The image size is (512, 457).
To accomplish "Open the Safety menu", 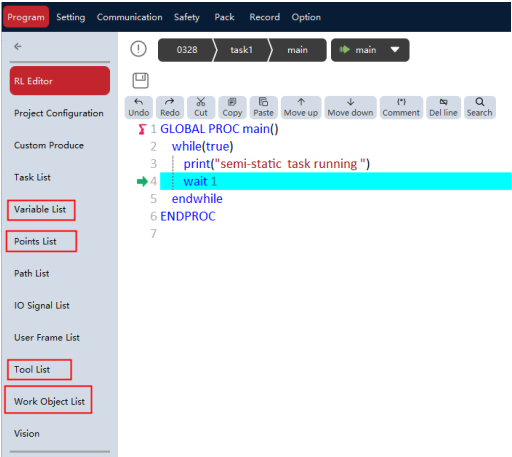I will click(187, 17).
